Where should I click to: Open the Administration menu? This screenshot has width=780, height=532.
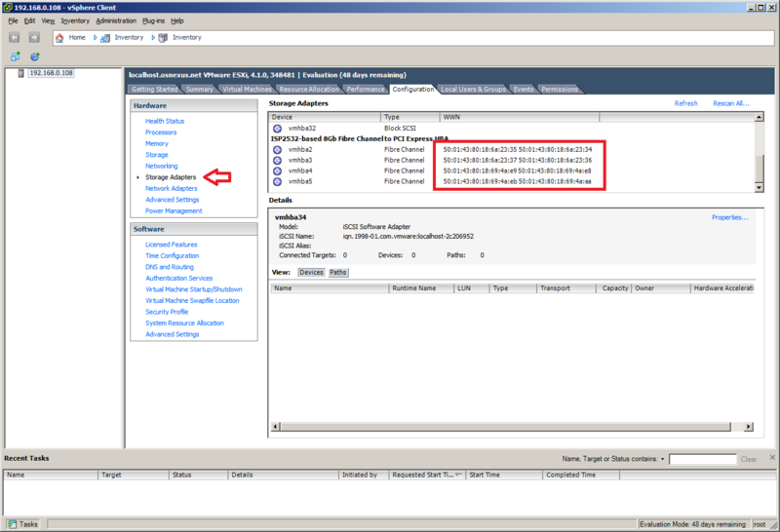116,20
